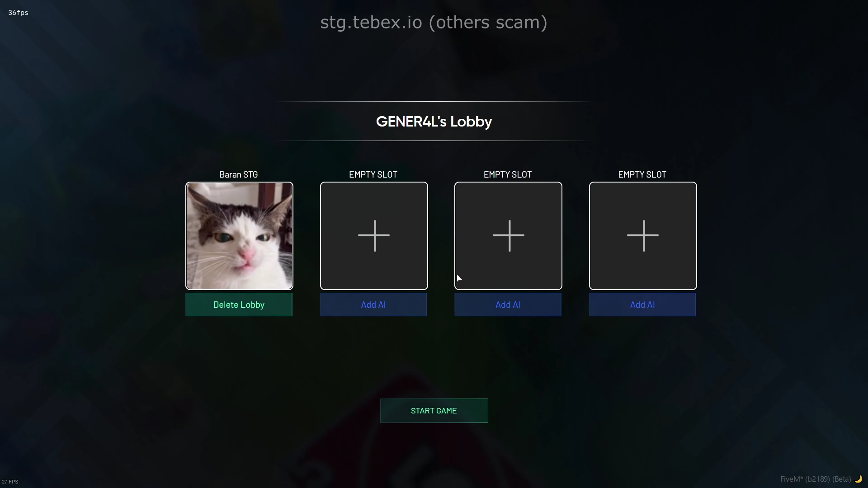The height and width of the screenshot is (488, 868).
Task: Click the middle EMPTY SLOT label
Action: click(508, 174)
